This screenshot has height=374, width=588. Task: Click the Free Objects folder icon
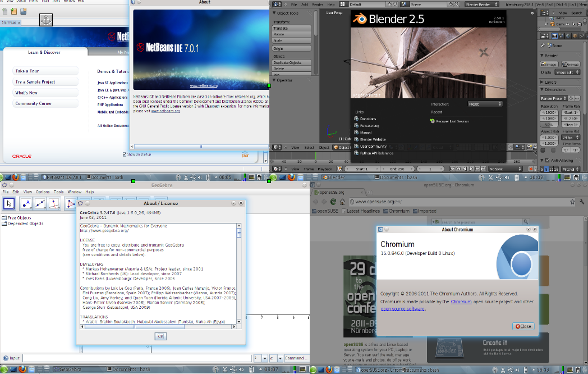[4, 218]
